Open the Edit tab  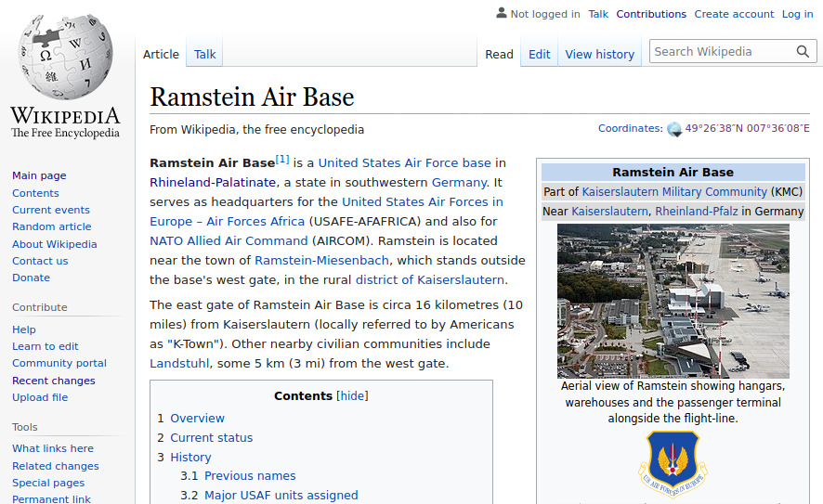pyautogui.click(x=539, y=55)
